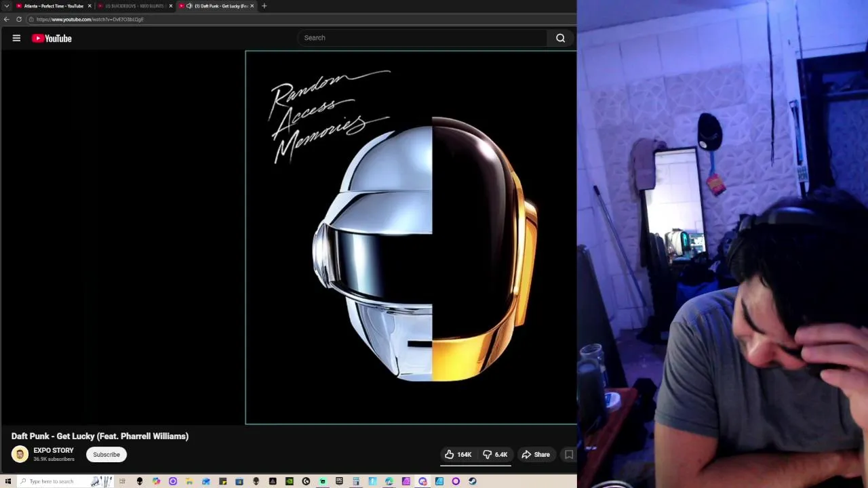Close the $UICIDEBOY$ 1000 BLUNTS tab
This screenshot has width=868, height=488.
pos(171,6)
